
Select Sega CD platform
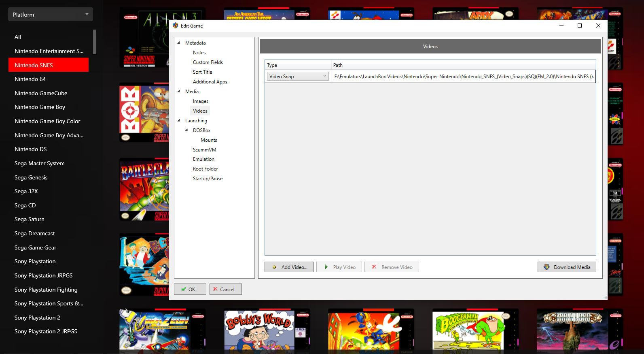point(49,205)
